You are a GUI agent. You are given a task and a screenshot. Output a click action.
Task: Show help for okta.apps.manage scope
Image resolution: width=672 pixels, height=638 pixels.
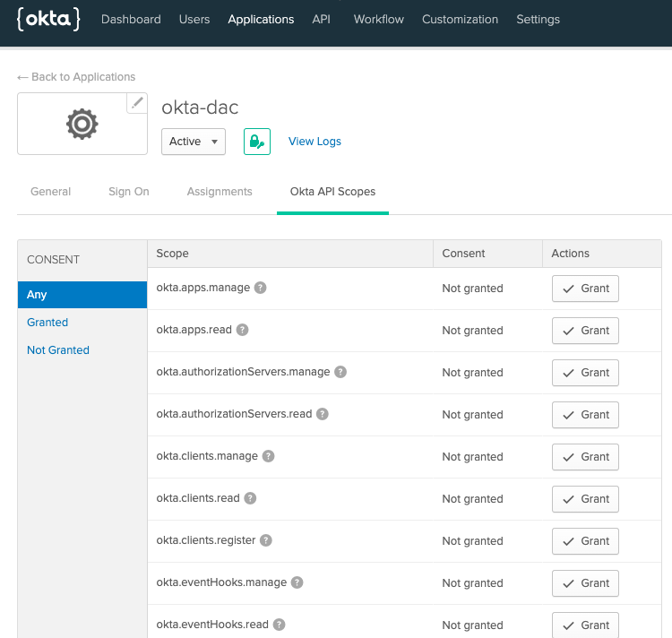pyautogui.click(x=260, y=288)
